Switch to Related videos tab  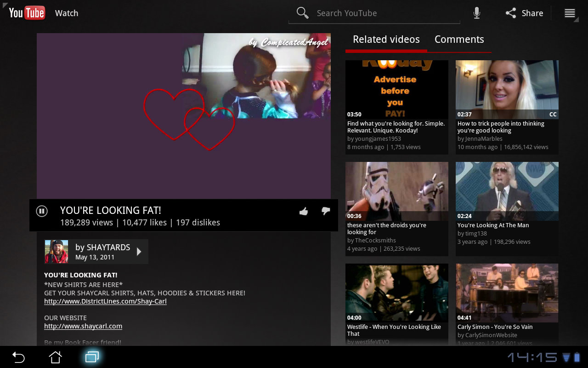click(x=386, y=40)
